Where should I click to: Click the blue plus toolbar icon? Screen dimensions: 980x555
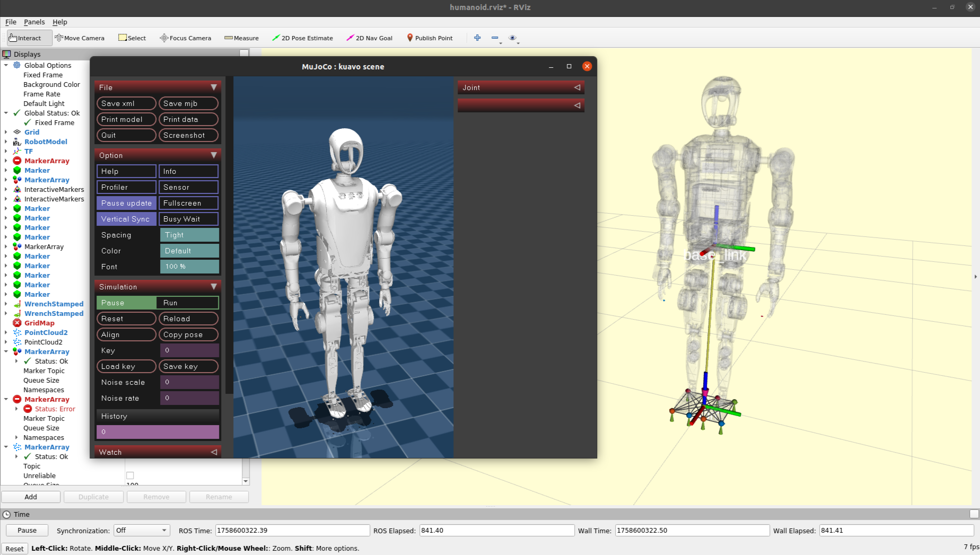477,38
